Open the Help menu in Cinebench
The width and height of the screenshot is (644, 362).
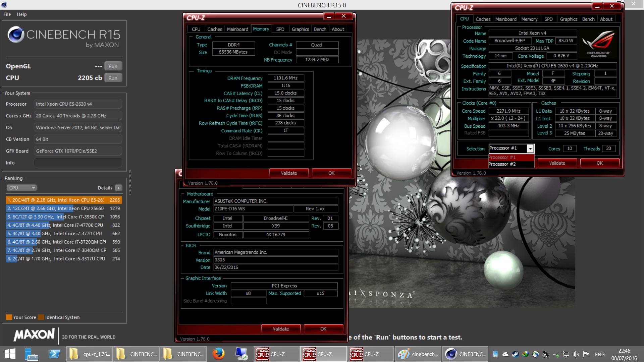coord(22,14)
